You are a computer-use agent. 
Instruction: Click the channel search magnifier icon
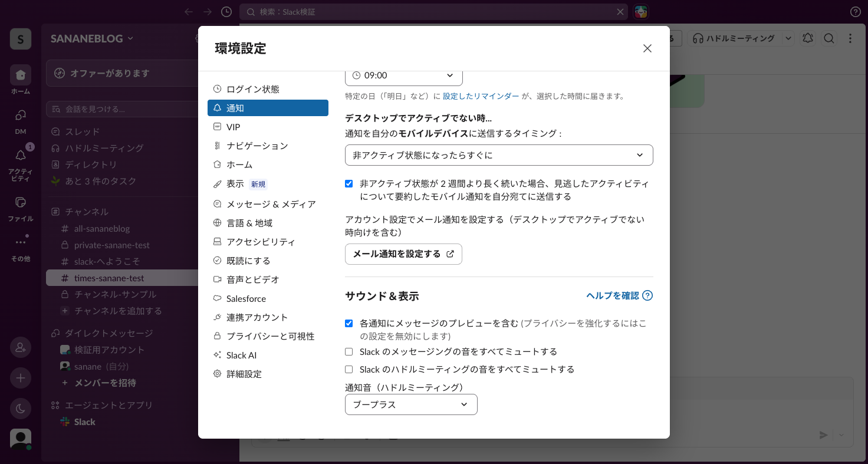click(829, 38)
